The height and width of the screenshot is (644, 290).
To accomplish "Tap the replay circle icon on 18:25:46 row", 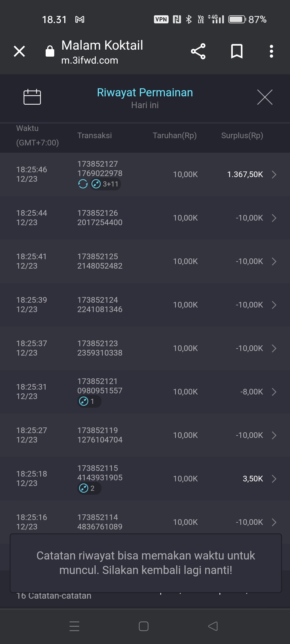I will [x=83, y=184].
